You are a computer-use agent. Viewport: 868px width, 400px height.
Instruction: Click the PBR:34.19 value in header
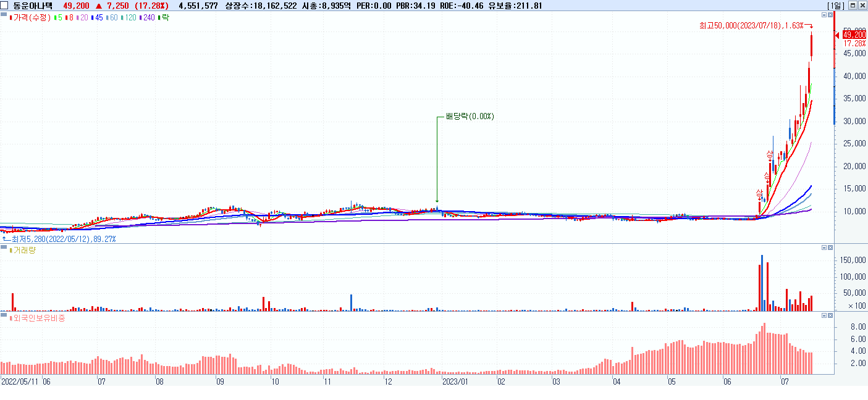(x=416, y=6)
